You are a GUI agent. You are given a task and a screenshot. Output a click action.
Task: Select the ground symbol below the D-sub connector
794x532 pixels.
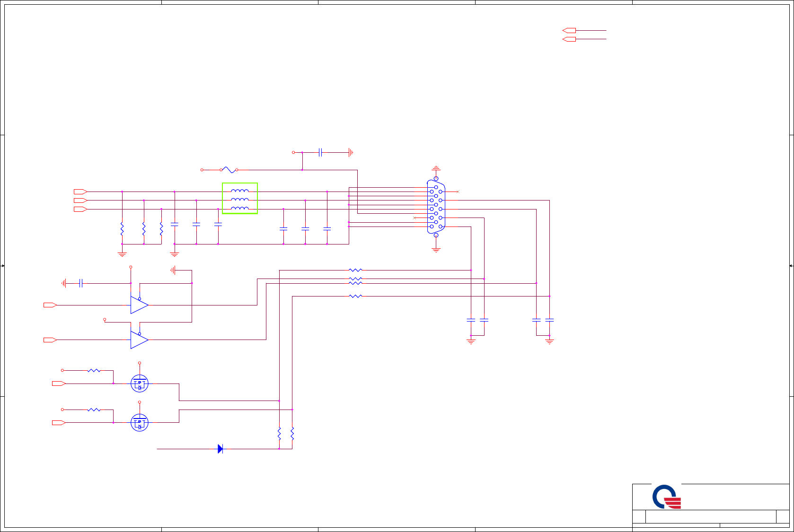coord(436,249)
